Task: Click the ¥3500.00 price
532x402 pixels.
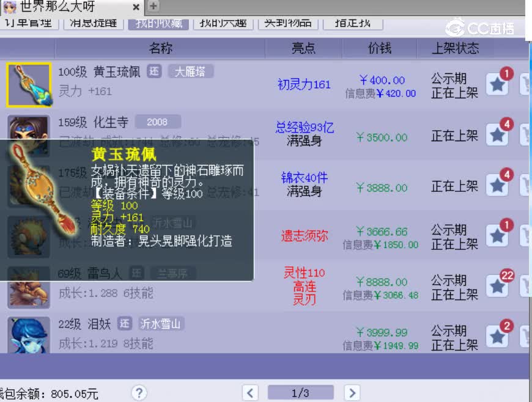Action: pyautogui.click(x=382, y=137)
